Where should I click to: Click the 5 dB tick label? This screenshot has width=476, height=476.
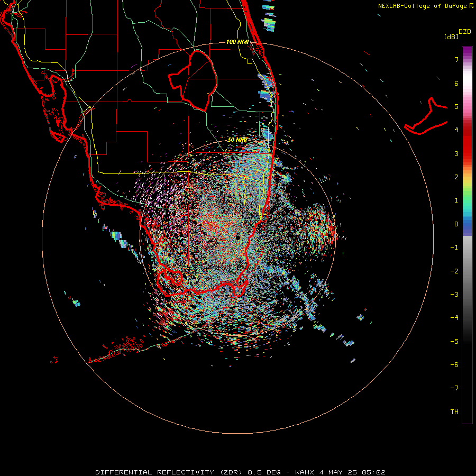pyautogui.click(x=456, y=106)
